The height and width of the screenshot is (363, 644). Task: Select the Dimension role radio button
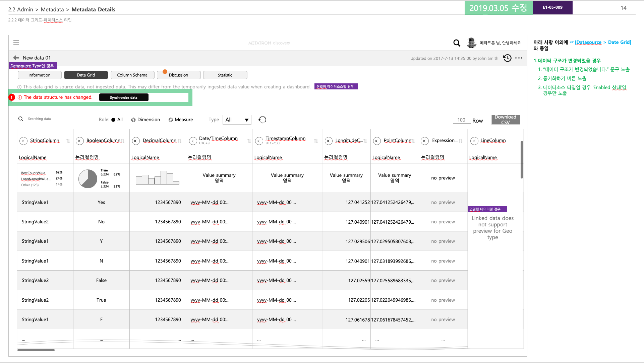click(133, 120)
